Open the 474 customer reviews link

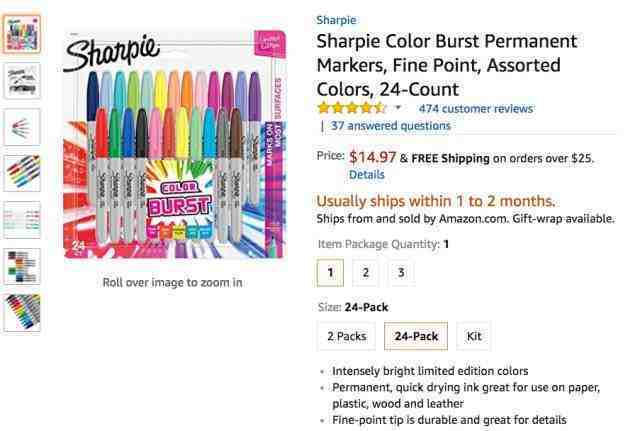pyautogui.click(x=476, y=108)
